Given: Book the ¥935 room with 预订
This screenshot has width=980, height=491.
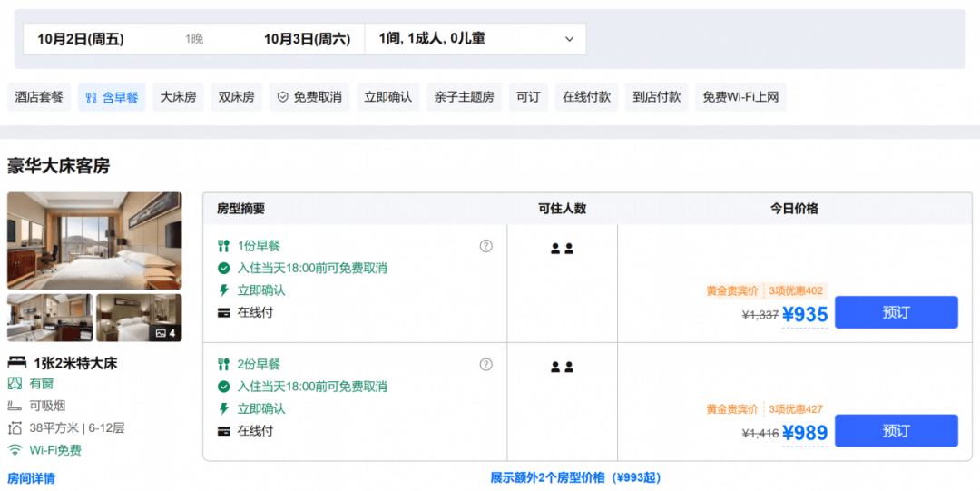Looking at the screenshot, I should 897,312.
